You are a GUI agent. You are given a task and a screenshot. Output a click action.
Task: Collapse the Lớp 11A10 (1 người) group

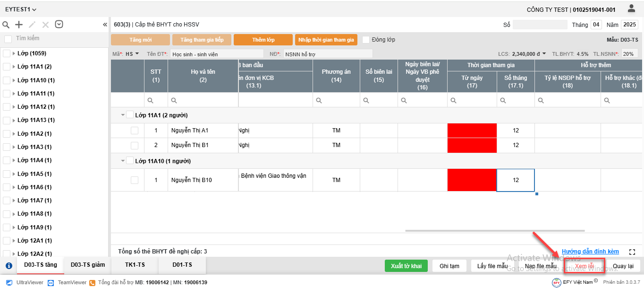tap(123, 161)
